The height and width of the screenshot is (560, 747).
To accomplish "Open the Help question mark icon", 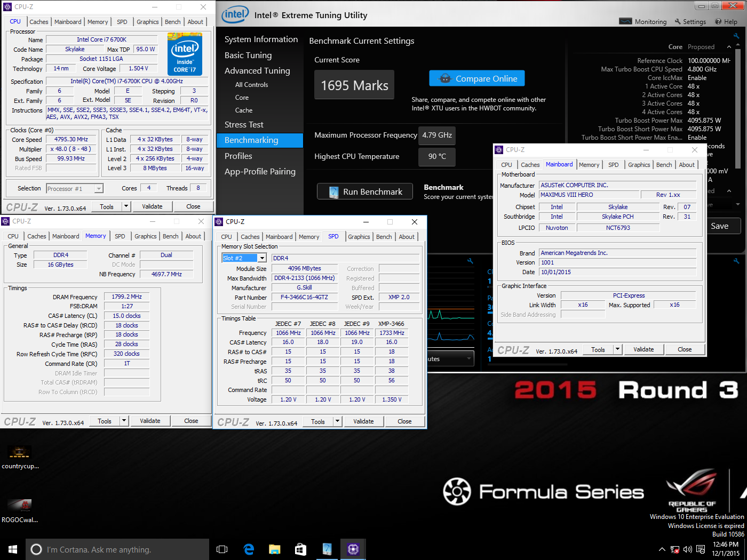I will pos(718,22).
